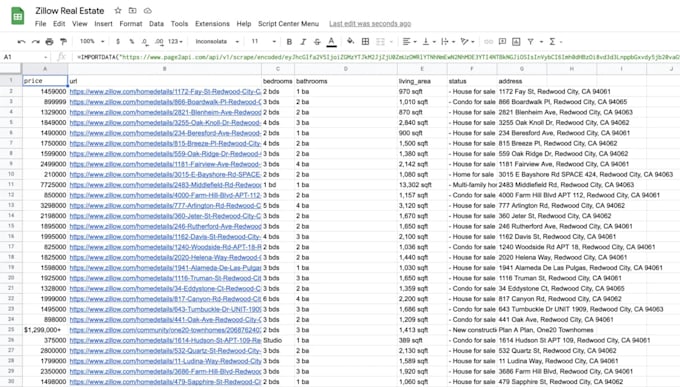Open the borders tool

coord(366,42)
